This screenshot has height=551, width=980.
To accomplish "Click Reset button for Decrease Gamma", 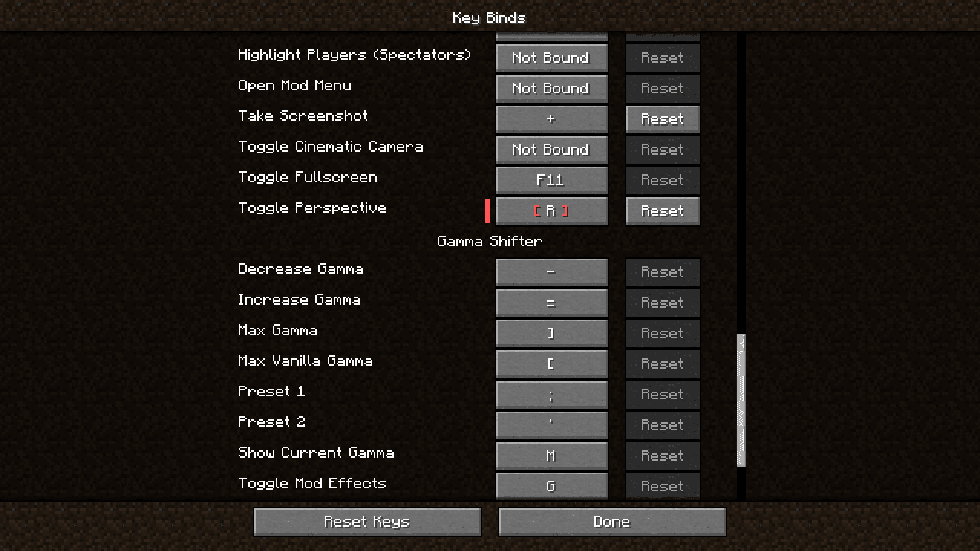I will (x=661, y=272).
